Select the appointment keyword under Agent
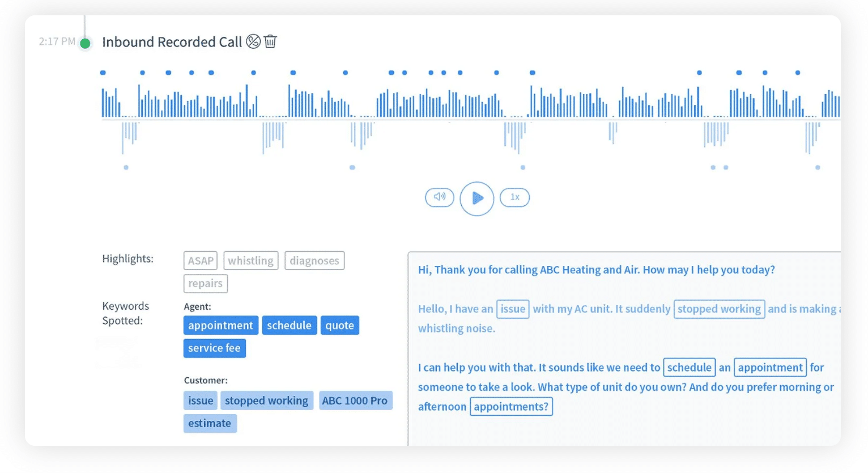The width and height of the screenshot is (868, 473). tap(220, 325)
